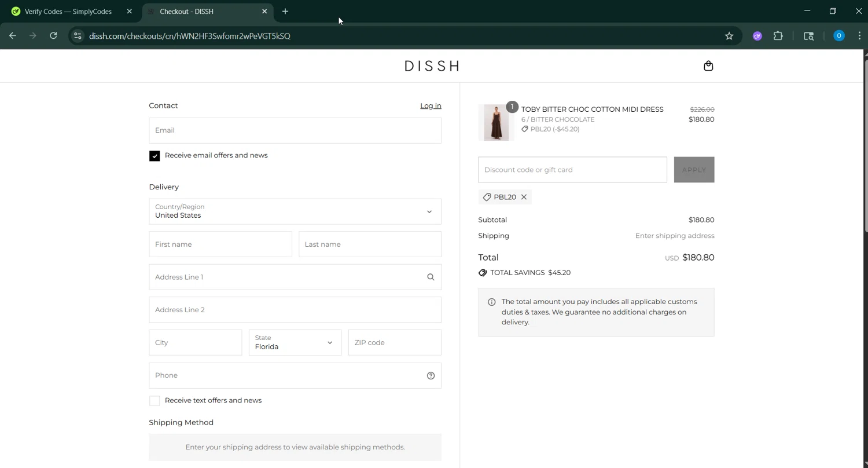Uncheck Receive email offers and news
The height and width of the screenshot is (468, 868).
point(155,156)
